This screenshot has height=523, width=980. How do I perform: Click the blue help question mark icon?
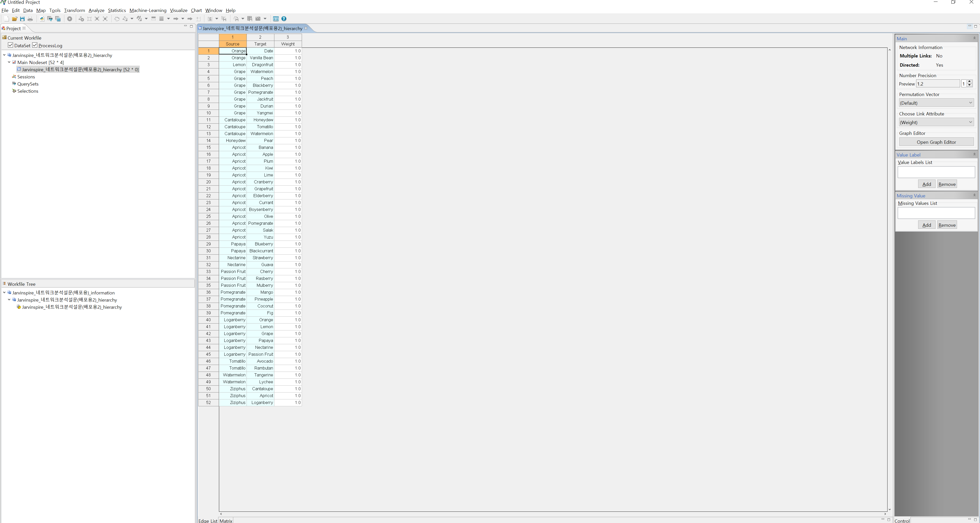[284, 19]
